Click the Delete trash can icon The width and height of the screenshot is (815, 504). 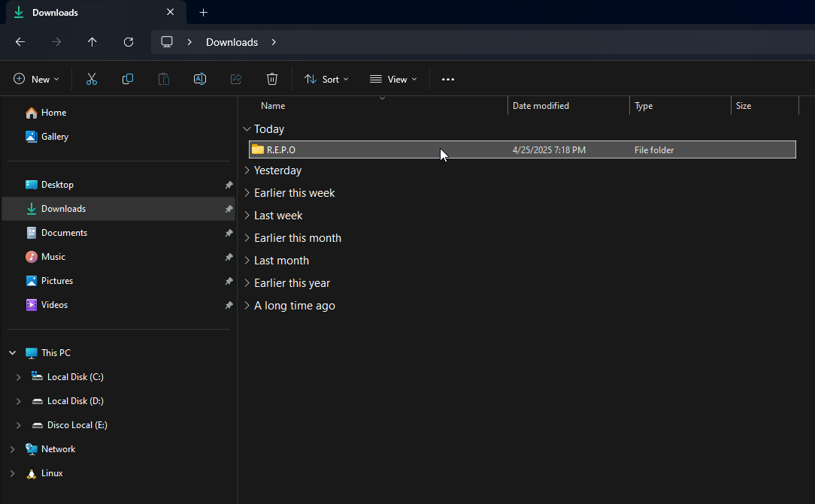[272, 79]
